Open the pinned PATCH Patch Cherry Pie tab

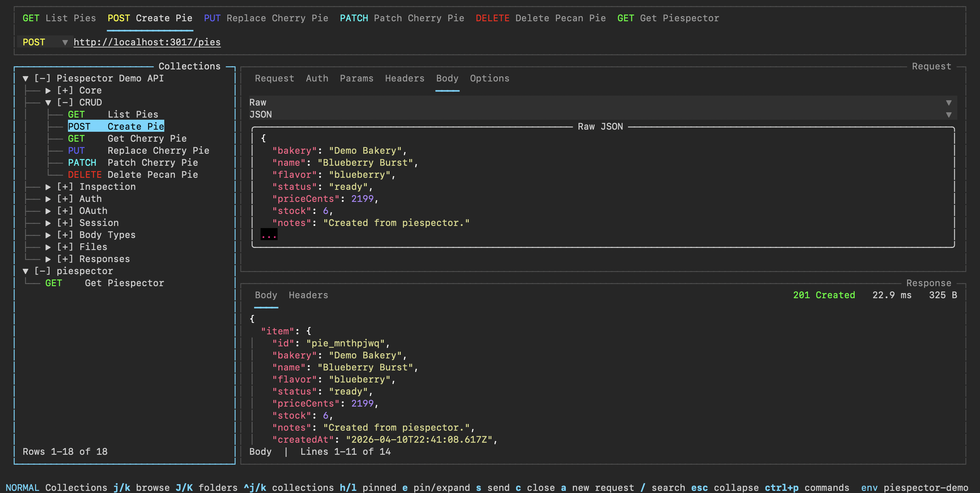click(402, 18)
